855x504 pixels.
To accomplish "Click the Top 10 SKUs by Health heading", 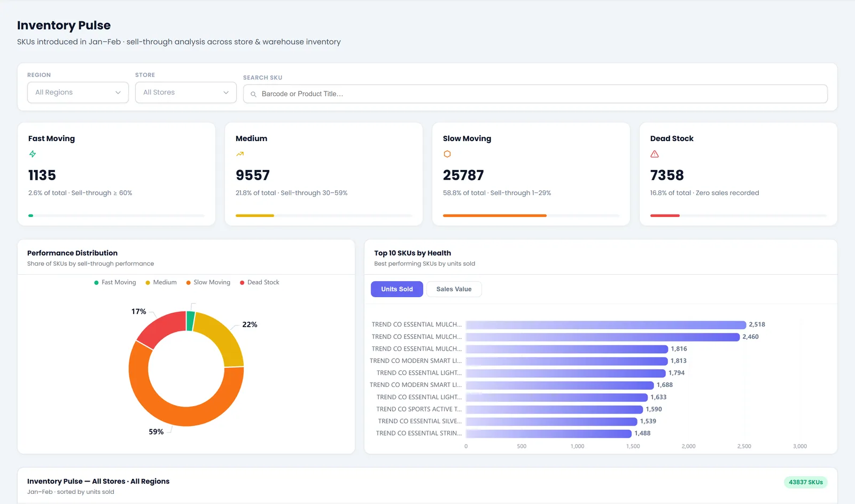I will click(x=413, y=253).
